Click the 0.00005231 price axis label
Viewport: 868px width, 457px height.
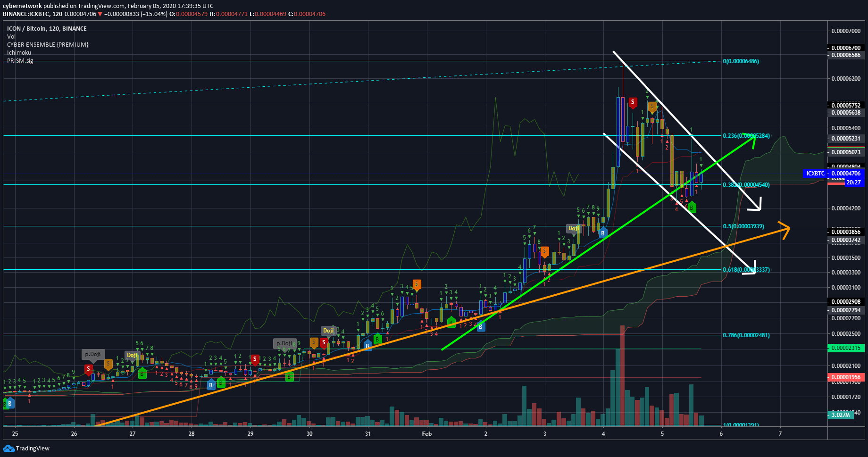coord(845,139)
